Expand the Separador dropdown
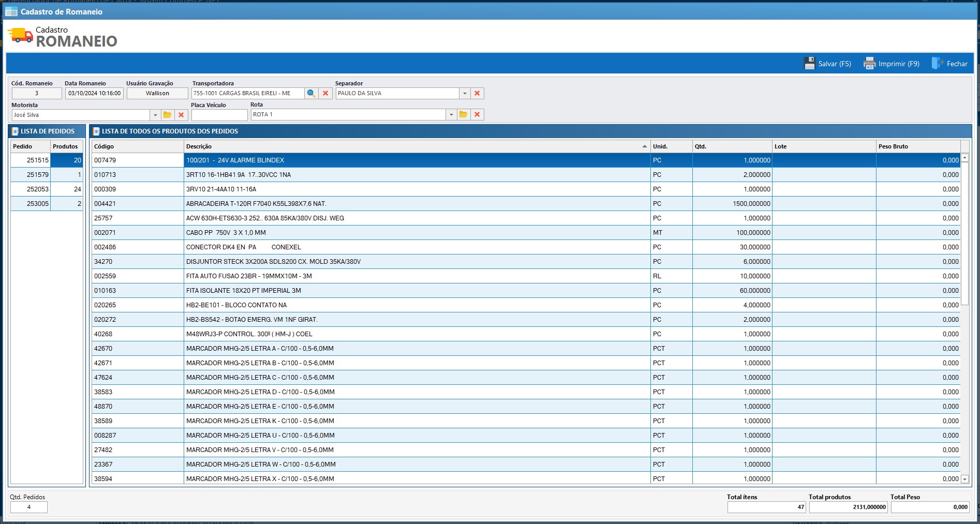 (x=465, y=94)
